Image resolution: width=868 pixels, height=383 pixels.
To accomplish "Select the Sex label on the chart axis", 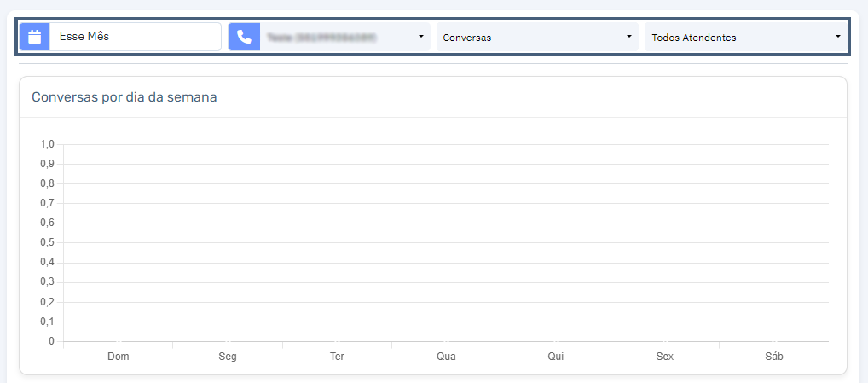I will 665,357.
